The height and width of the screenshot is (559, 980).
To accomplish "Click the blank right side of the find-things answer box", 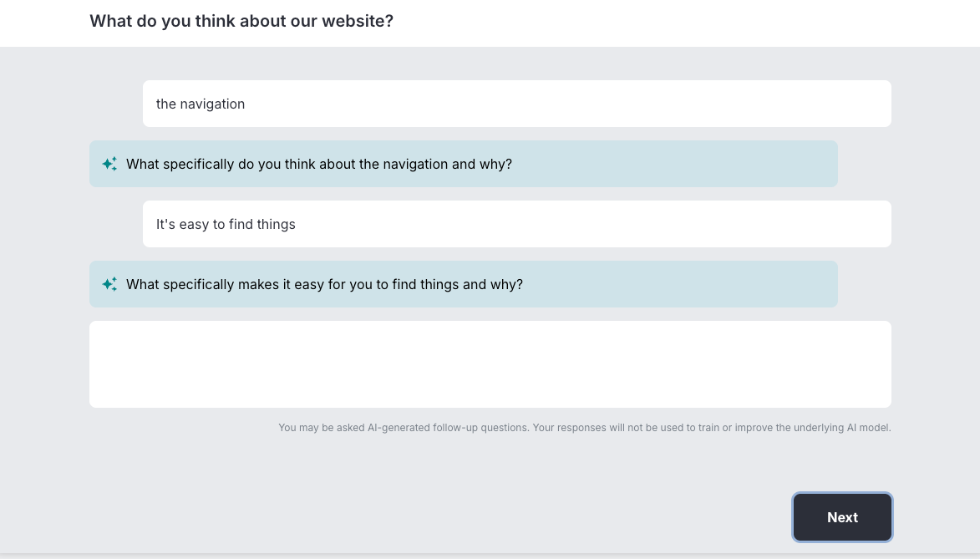I will click(625, 224).
